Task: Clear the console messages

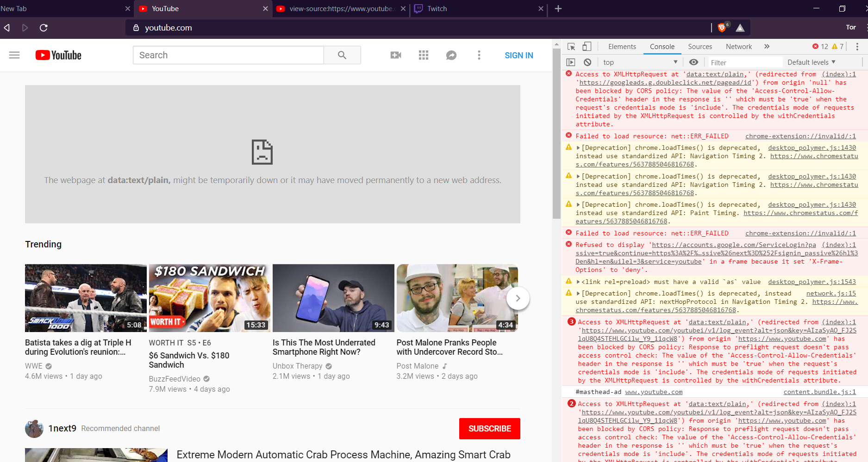Action: (587, 62)
